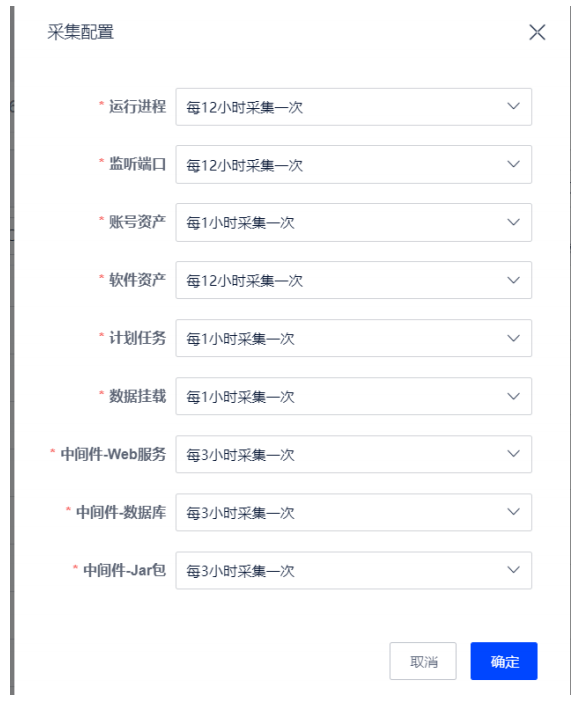Open the 中间件-Web服务 interval select box

[x=353, y=454]
